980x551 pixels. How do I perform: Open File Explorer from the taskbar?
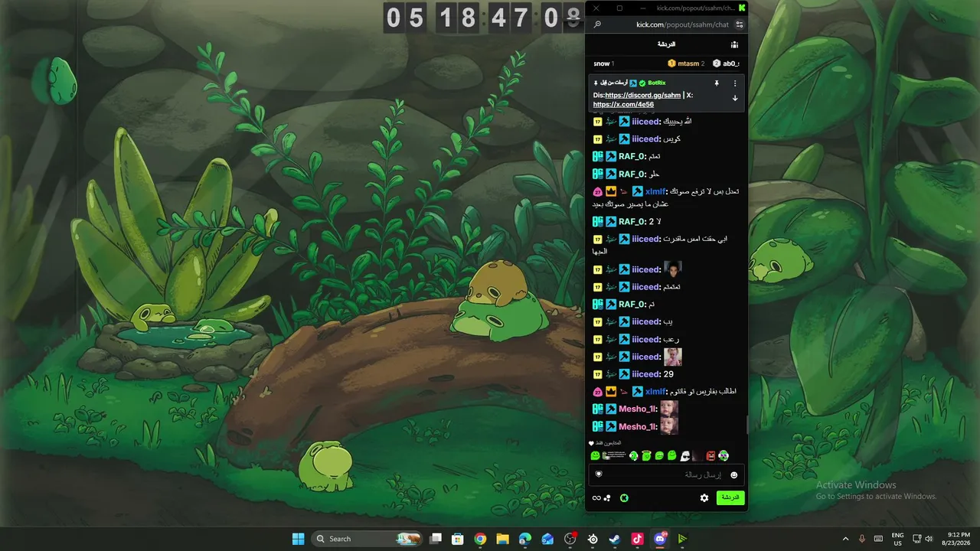coord(502,539)
